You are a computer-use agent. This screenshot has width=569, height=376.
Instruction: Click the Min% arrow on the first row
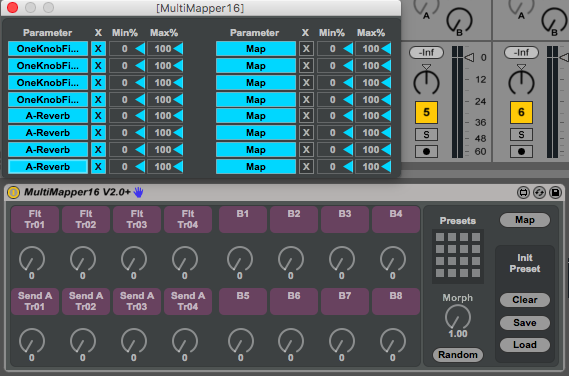click(140, 49)
